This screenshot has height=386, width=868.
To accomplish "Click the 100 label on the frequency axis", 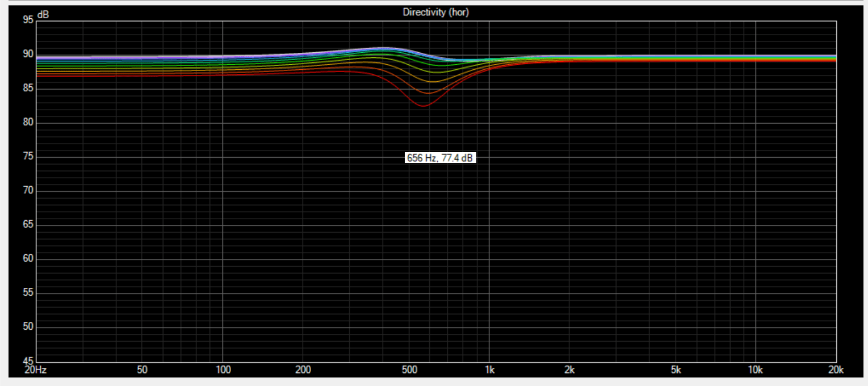I will [x=223, y=370].
